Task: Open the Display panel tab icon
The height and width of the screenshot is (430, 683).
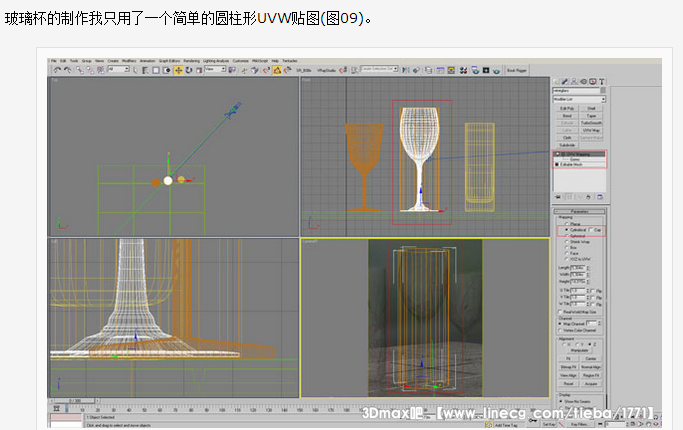Action: pos(593,81)
